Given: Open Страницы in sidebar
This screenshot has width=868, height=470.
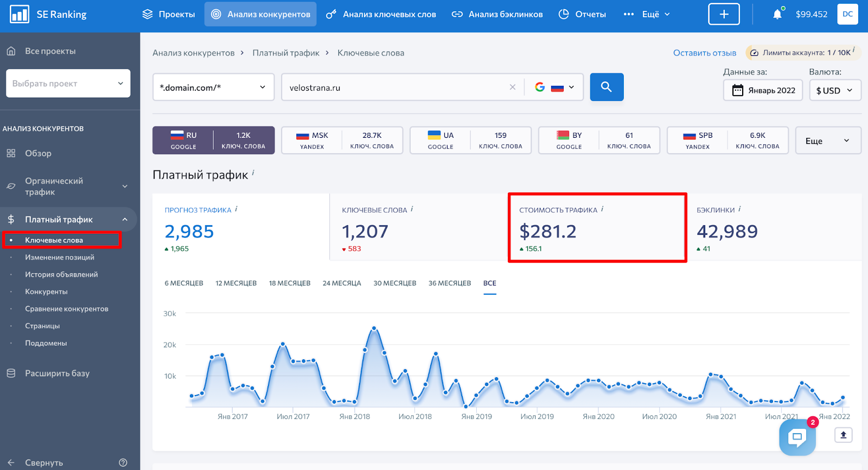Looking at the screenshot, I should coord(42,326).
